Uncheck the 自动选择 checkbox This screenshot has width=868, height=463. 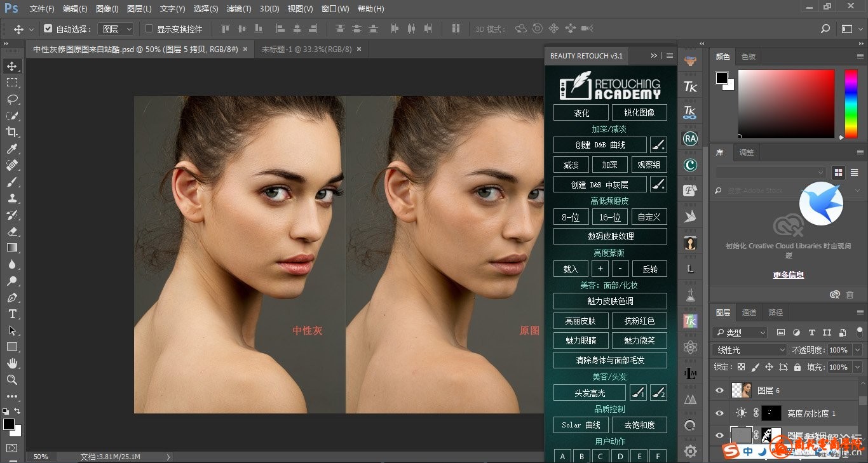[x=48, y=29]
